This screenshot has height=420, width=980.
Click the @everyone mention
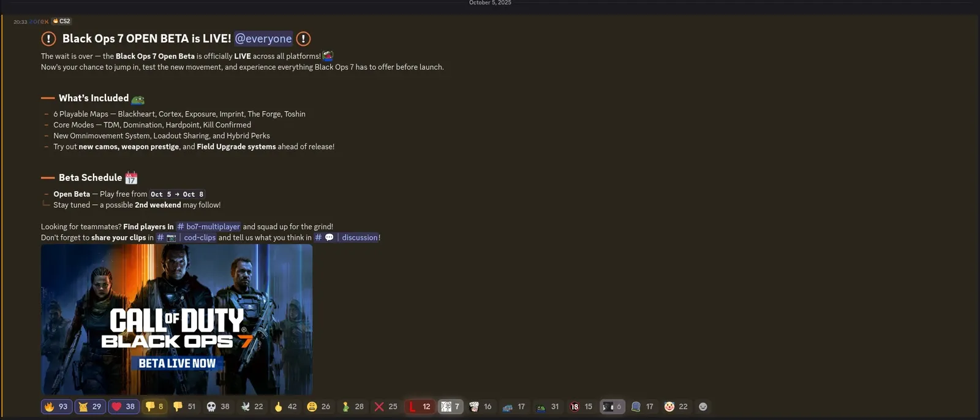coord(263,39)
